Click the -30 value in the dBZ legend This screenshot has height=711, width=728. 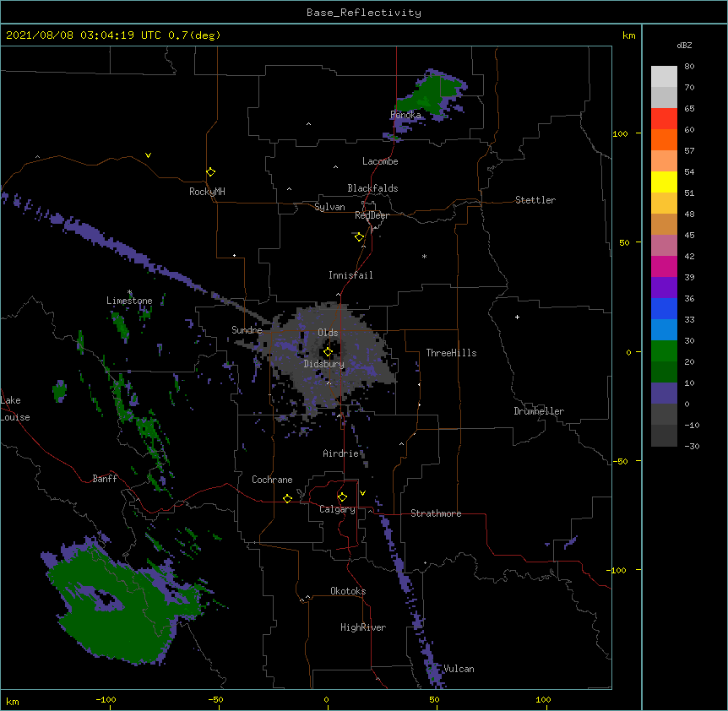[692, 446]
